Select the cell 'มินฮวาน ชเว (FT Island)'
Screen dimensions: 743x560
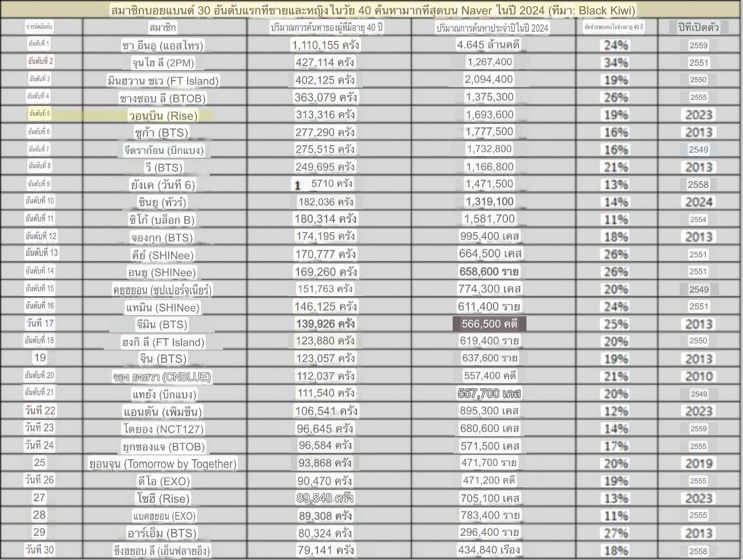tap(163, 80)
